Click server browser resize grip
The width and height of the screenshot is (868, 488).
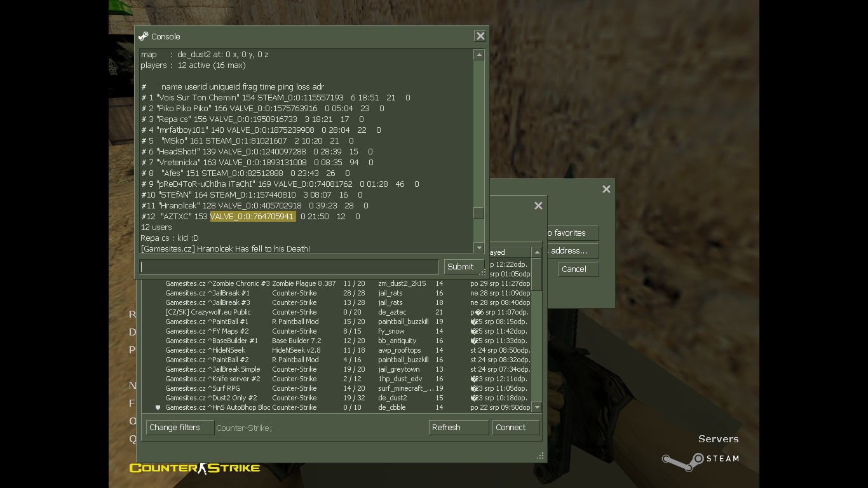[541, 456]
